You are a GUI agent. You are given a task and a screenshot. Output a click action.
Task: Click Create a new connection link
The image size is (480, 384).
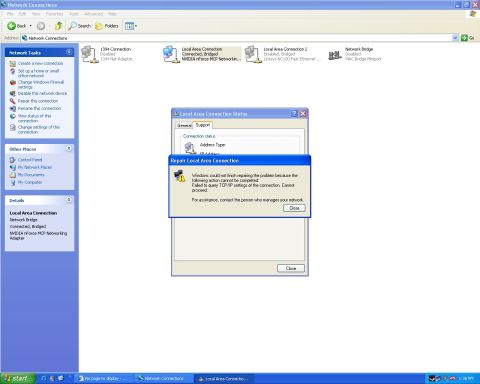tap(40, 63)
